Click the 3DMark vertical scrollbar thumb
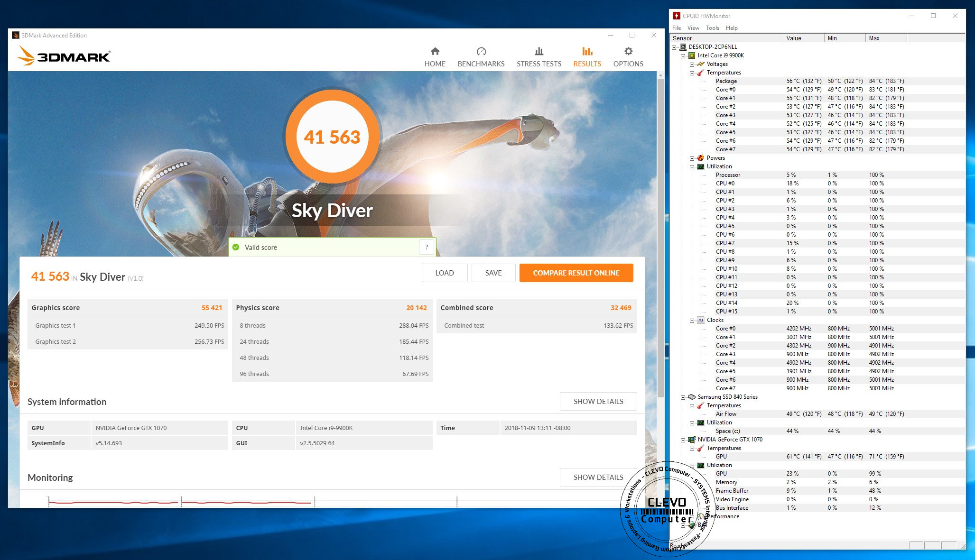This screenshot has height=560, width=975. pos(660,237)
